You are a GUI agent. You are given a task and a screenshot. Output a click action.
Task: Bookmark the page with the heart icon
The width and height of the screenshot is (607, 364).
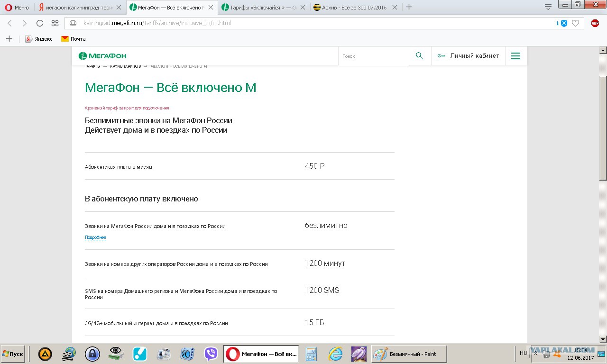575,23
